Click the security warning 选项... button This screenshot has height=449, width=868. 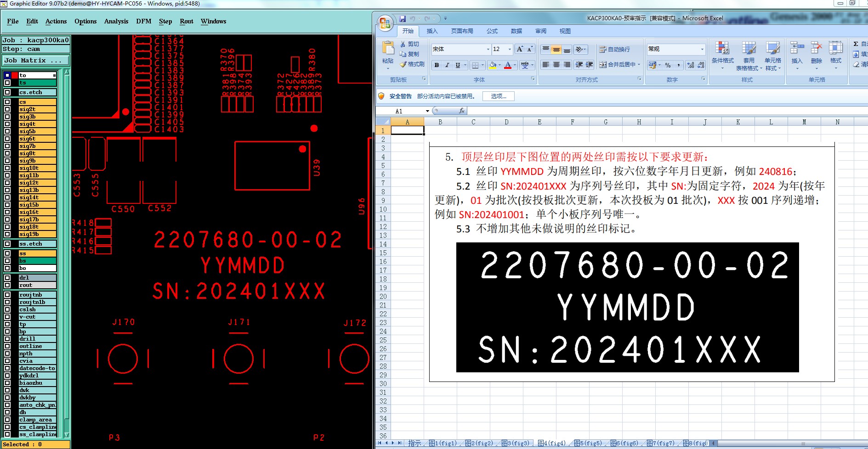point(499,96)
